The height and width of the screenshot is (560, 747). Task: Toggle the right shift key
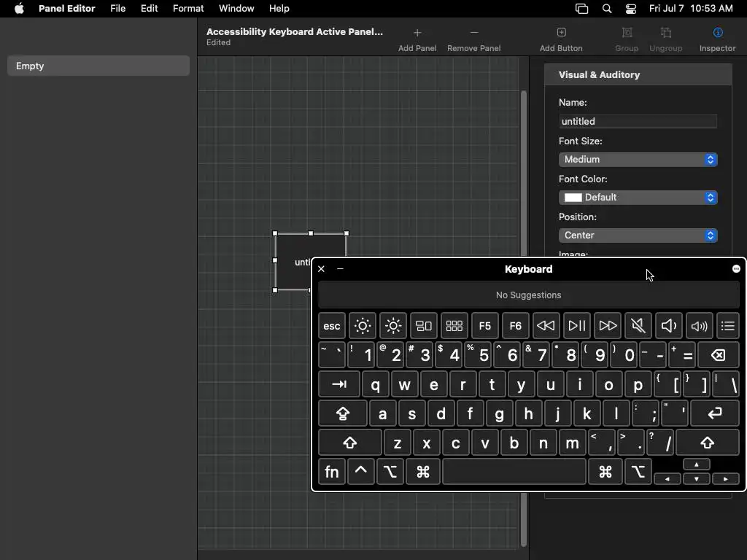(x=708, y=443)
